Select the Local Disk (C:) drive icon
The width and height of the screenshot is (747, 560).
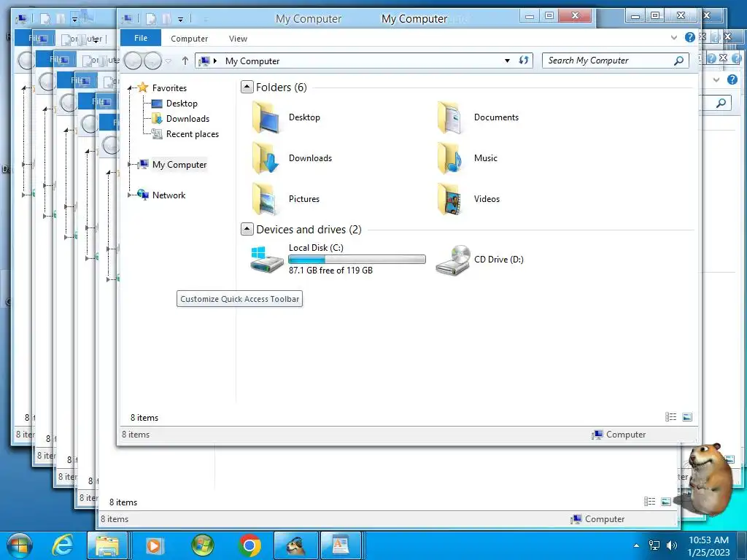pyautogui.click(x=267, y=259)
